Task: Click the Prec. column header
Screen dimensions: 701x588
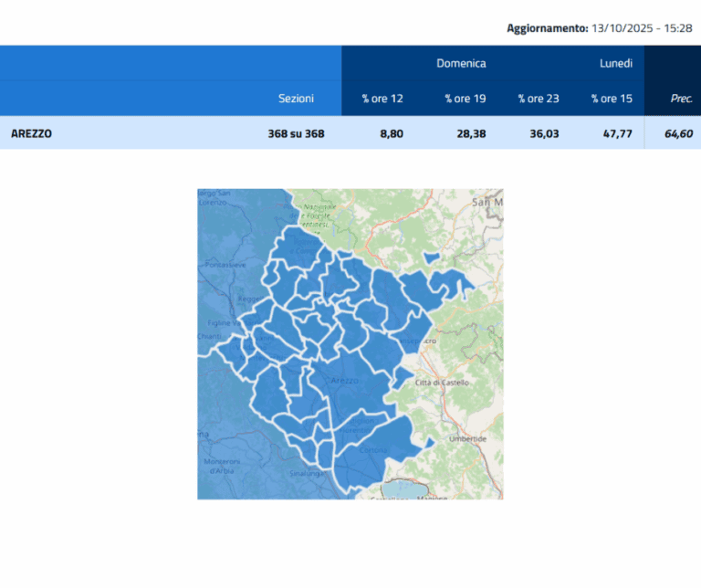Action: (x=681, y=99)
